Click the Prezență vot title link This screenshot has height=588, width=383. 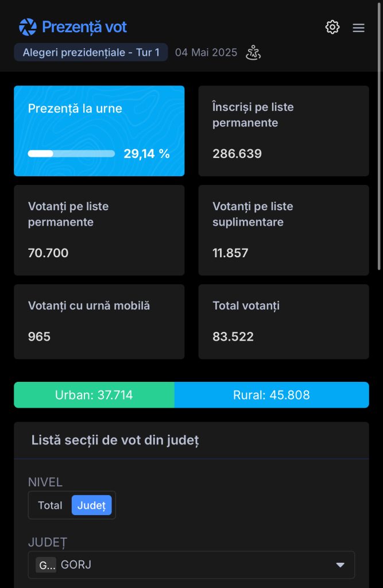click(84, 27)
